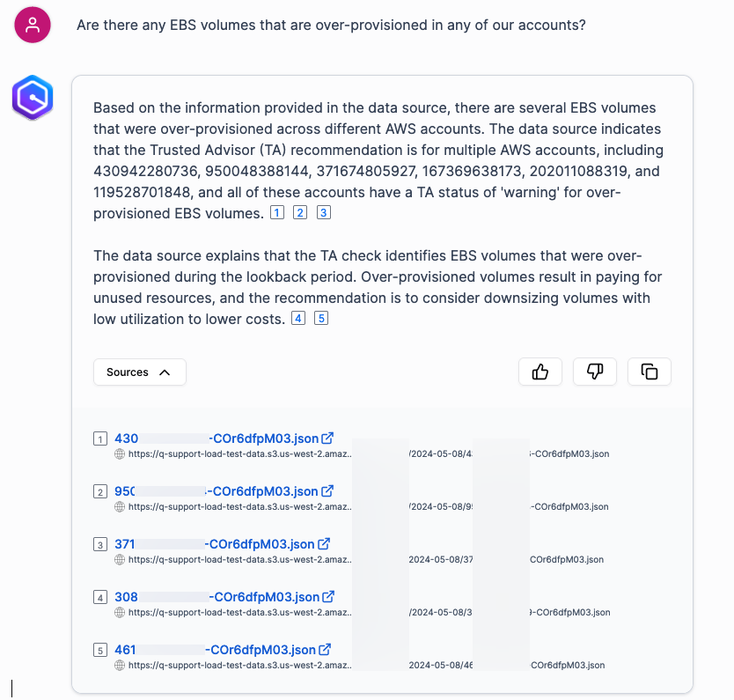Copy the response using the copy icon

click(649, 372)
